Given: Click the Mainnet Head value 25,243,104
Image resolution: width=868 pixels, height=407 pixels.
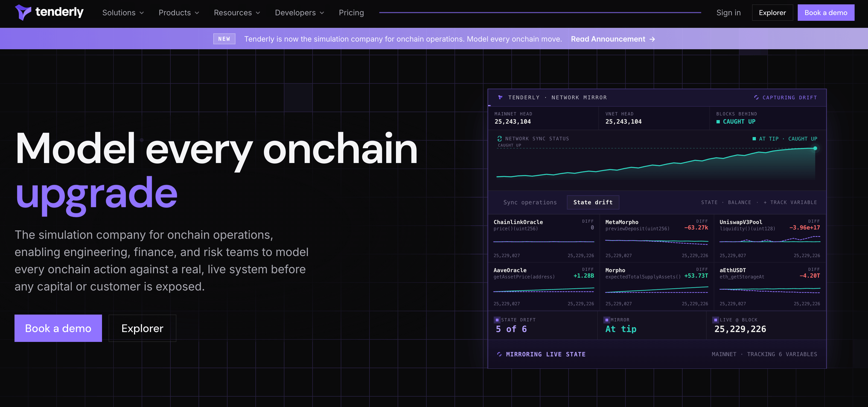Looking at the screenshot, I should 512,122.
